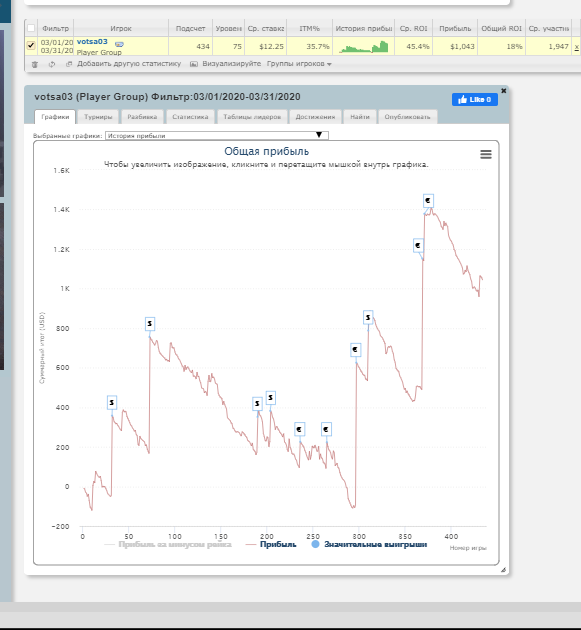
Task: Open the Статистика tab
Action: coord(190,117)
